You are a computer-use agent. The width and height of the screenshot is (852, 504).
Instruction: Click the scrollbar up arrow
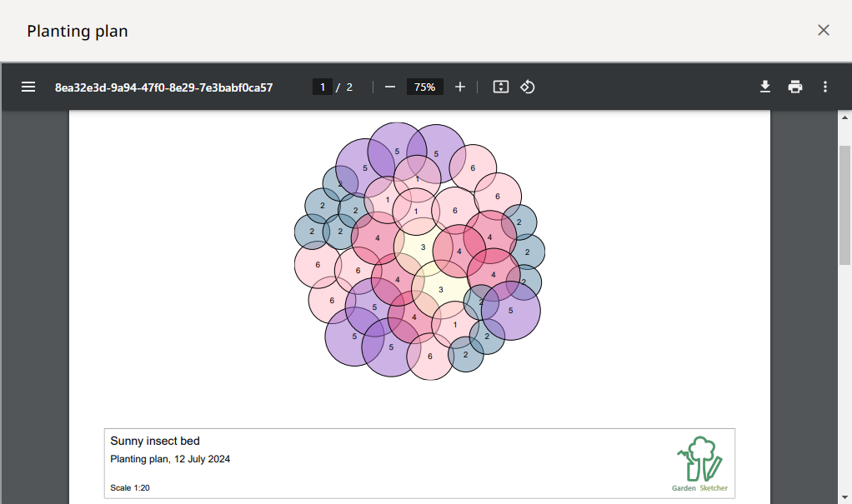[x=844, y=117]
